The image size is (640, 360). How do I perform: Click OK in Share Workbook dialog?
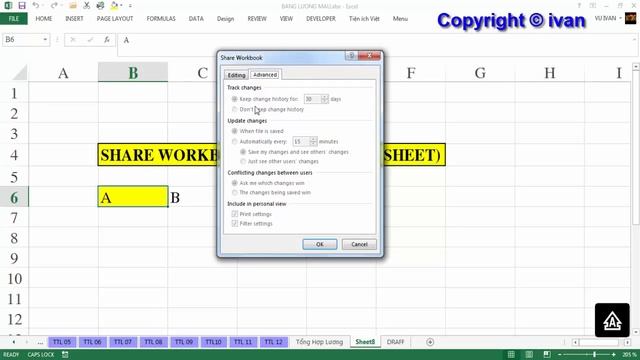tap(320, 244)
